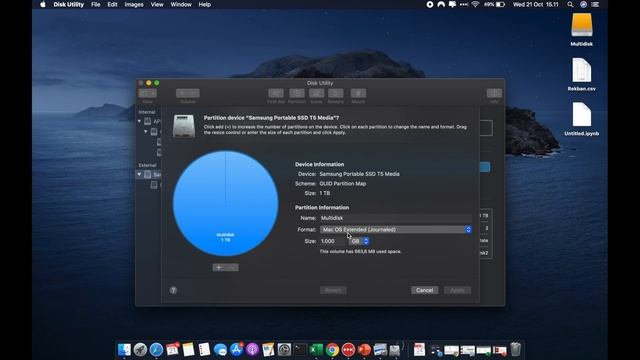Screen dimensions: 640x360
Task: Click the add partition plus button
Action: point(219,267)
